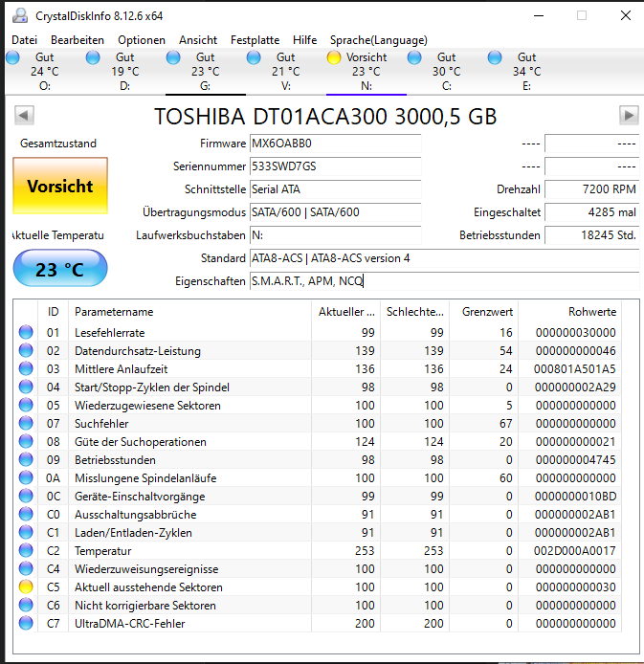Screen dimensions: 644x664
Task: Click raw value 002D000A0017 of Temperatur
Action: [x=574, y=550]
